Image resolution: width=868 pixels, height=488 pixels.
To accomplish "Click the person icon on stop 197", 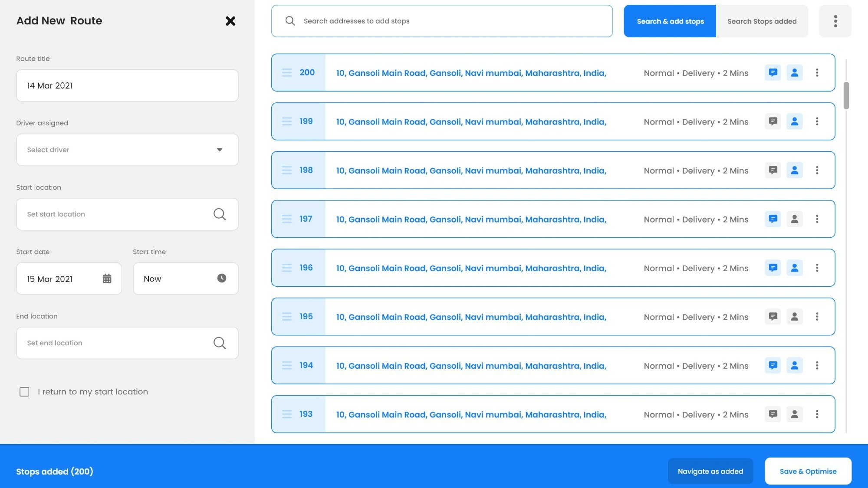I will pos(794,219).
